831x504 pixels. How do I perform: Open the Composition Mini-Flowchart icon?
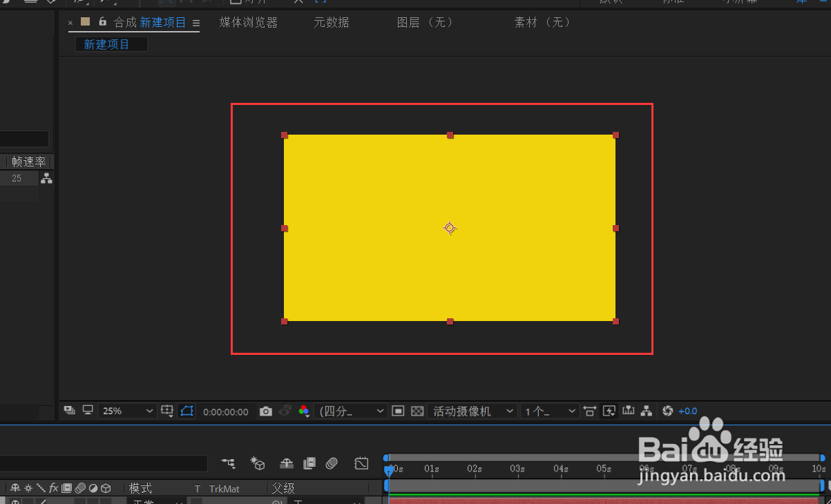coord(228,463)
